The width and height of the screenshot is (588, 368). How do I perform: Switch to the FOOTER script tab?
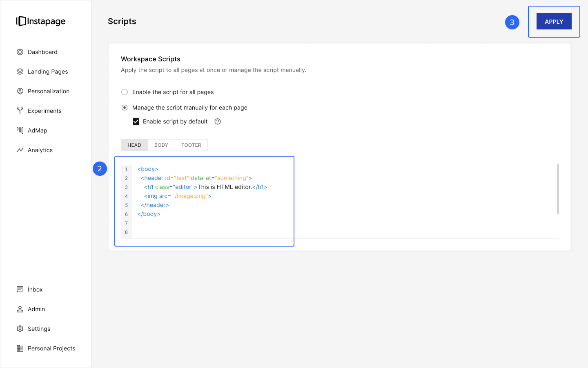(x=191, y=145)
